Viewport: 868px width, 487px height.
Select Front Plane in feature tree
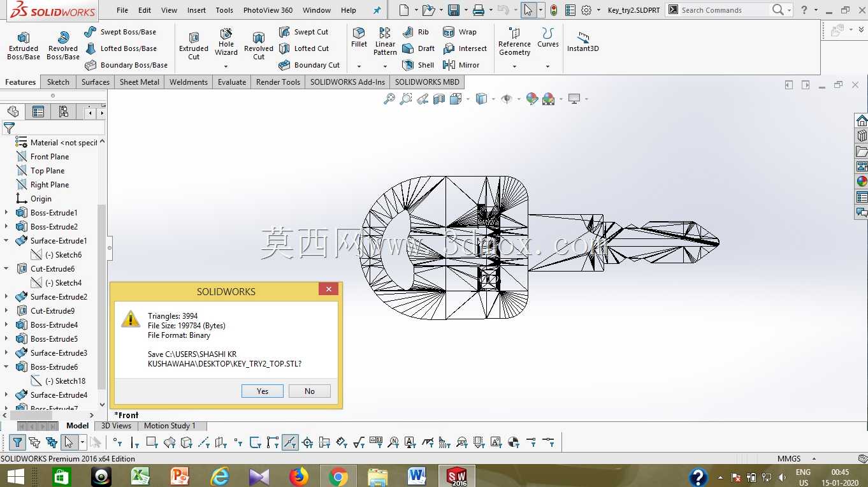[x=43, y=157]
